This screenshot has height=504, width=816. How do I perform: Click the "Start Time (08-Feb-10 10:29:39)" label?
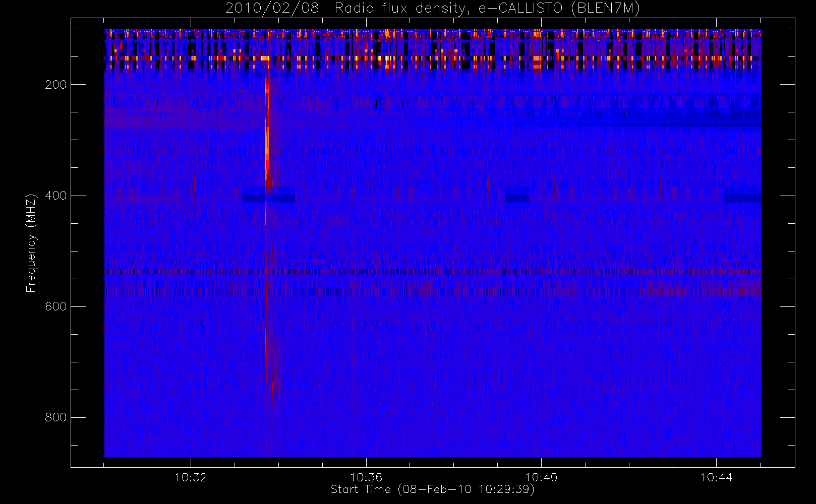click(432, 489)
